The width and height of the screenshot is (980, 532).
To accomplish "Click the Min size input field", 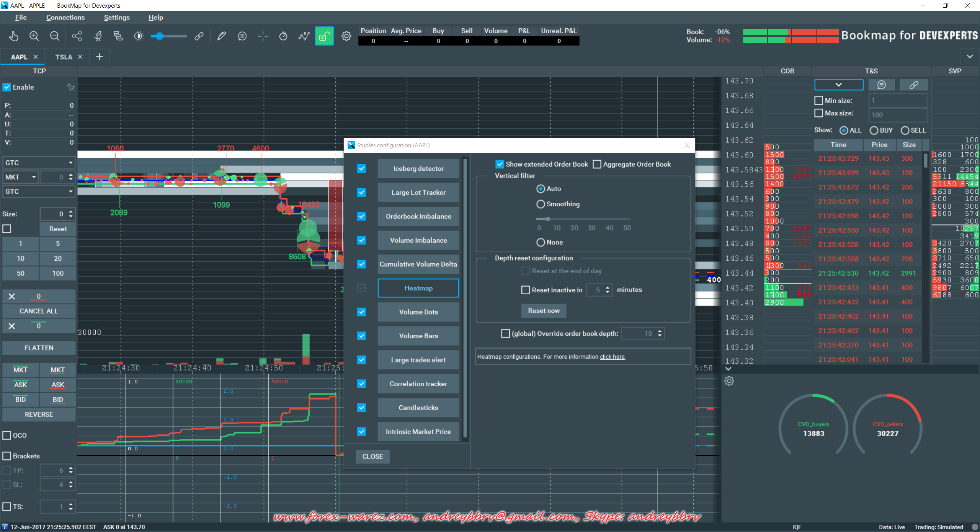I will [x=898, y=101].
